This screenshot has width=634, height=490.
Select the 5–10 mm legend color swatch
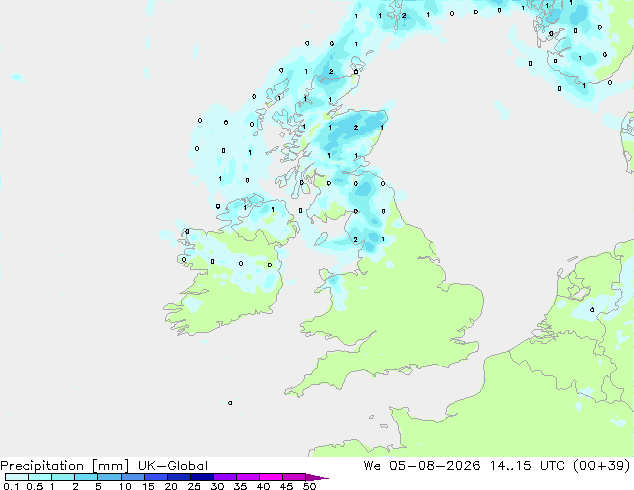pos(109,477)
